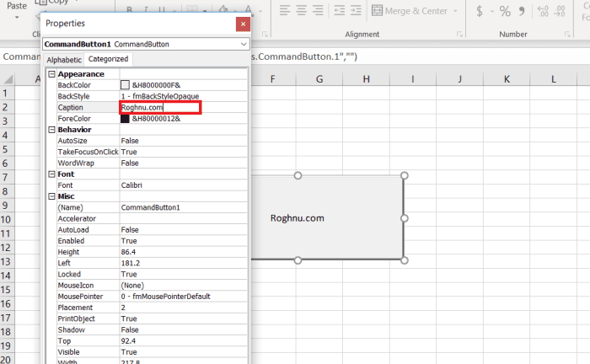Select the PrintObject property row
Viewport: 590px width, 364px height.
point(152,318)
